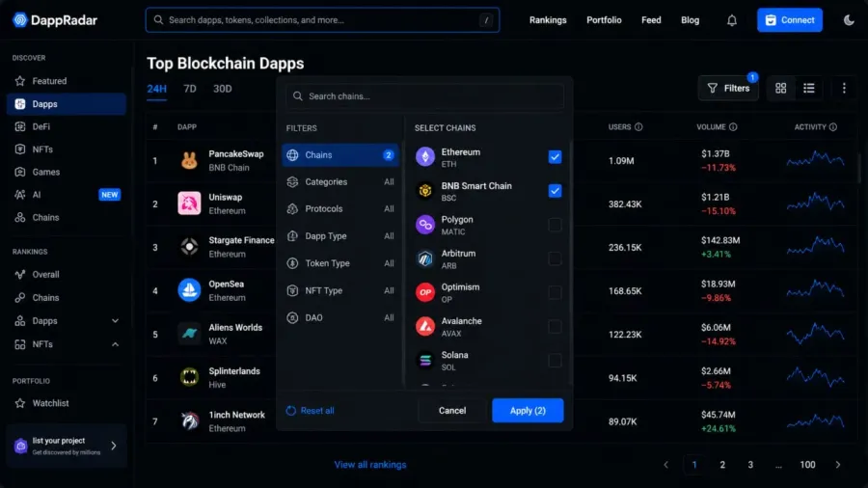Open the NFT Type filter section
Image resolution: width=868 pixels, height=488 pixels.
pos(339,290)
